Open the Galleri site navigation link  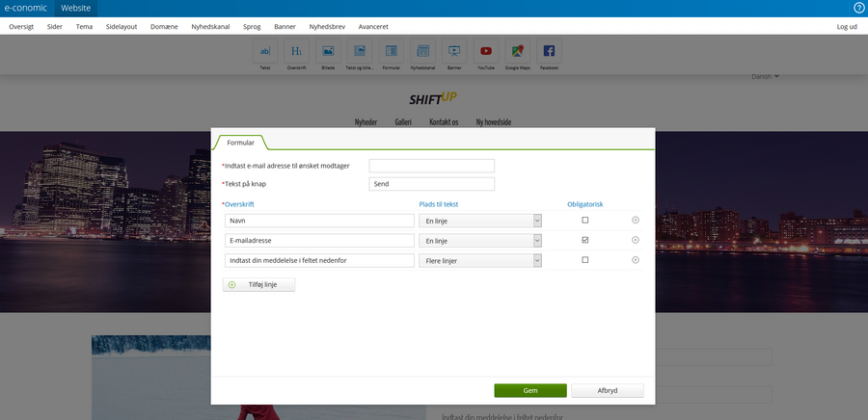pyautogui.click(x=403, y=122)
